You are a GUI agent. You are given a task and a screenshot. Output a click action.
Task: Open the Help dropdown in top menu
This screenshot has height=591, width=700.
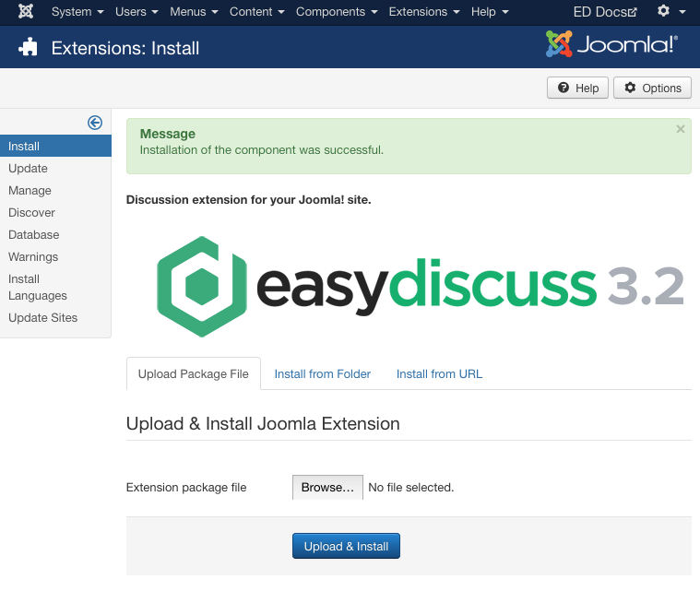(490, 12)
